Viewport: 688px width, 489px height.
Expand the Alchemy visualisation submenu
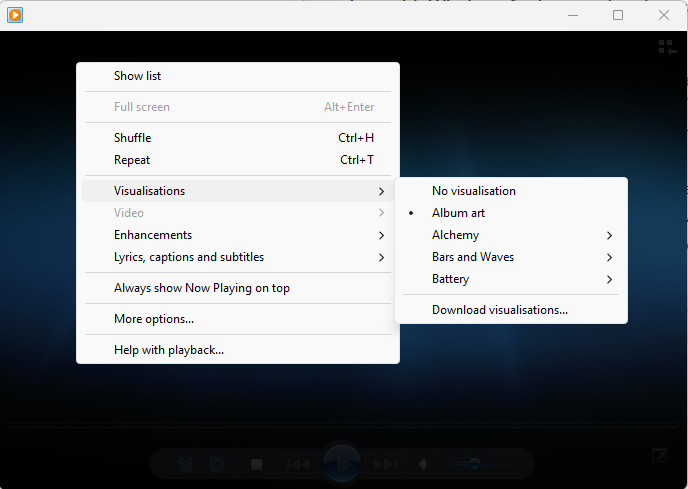[511, 235]
